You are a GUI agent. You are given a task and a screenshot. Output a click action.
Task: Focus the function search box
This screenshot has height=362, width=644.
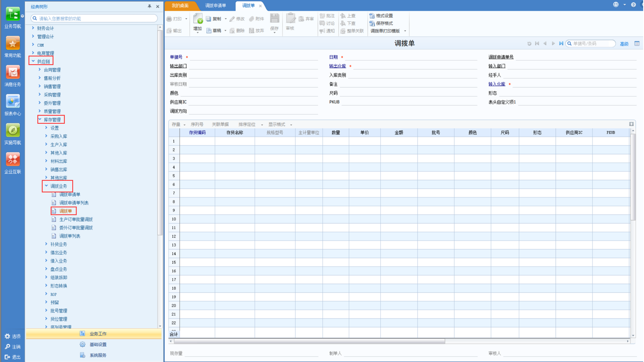tap(94, 18)
